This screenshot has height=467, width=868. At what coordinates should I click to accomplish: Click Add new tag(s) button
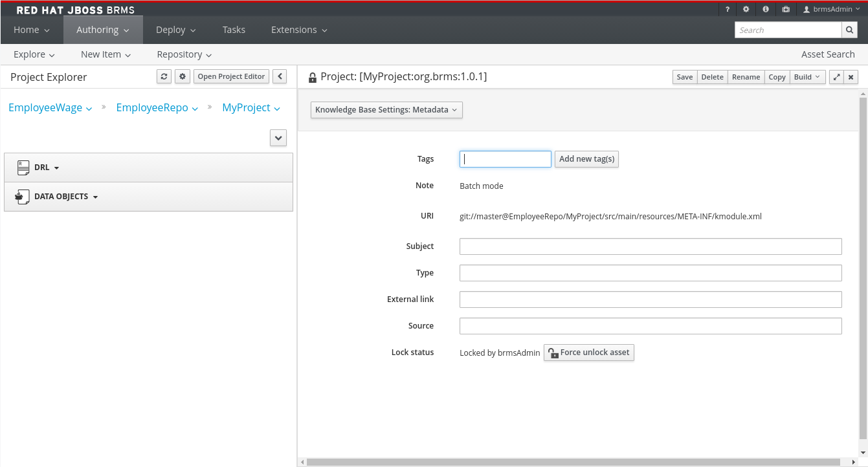587,159
